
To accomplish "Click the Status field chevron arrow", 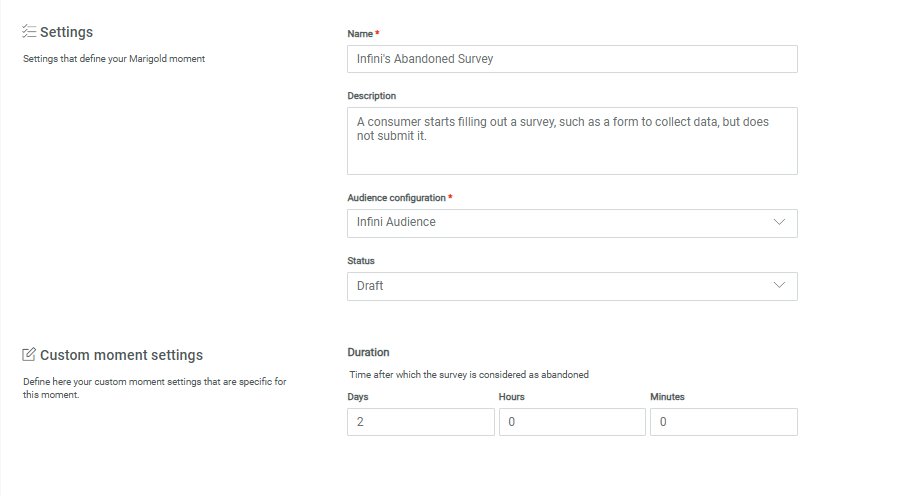I will pyautogui.click(x=780, y=286).
